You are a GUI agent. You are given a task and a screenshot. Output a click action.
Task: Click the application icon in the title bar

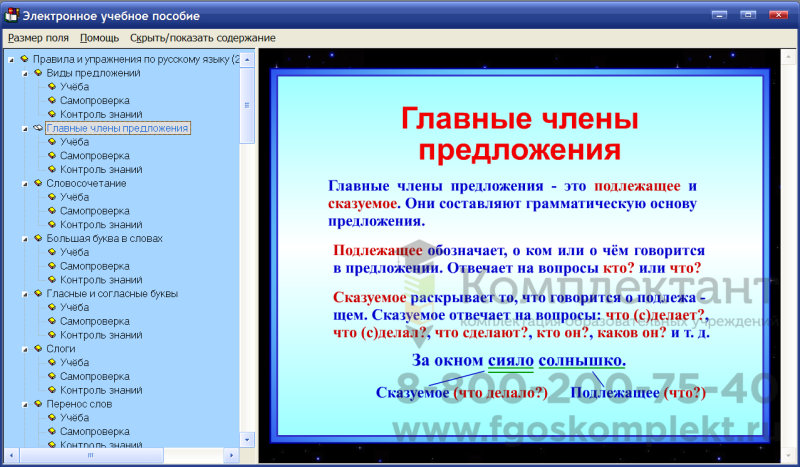pos(11,15)
